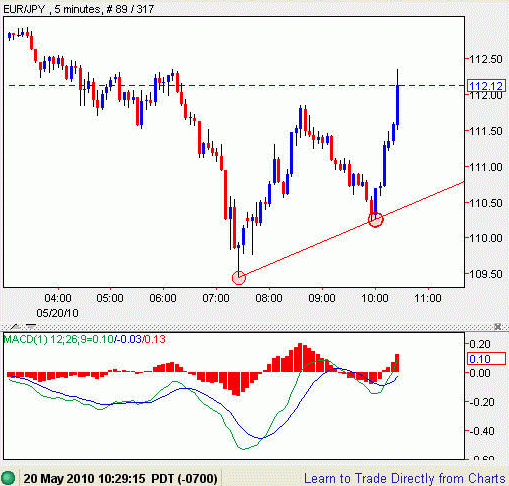Click the 0.10 MACD value label

point(486,359)
